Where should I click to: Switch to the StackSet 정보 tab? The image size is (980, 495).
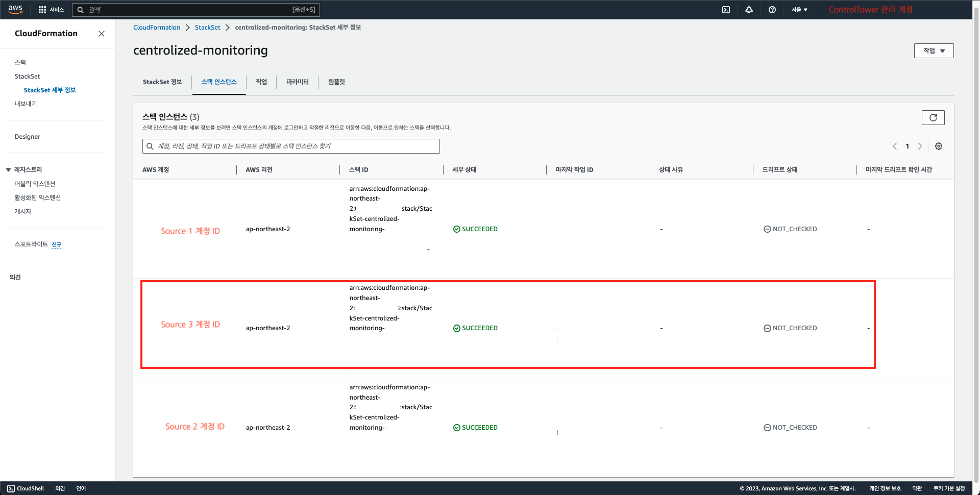click(x=162, y=82)
